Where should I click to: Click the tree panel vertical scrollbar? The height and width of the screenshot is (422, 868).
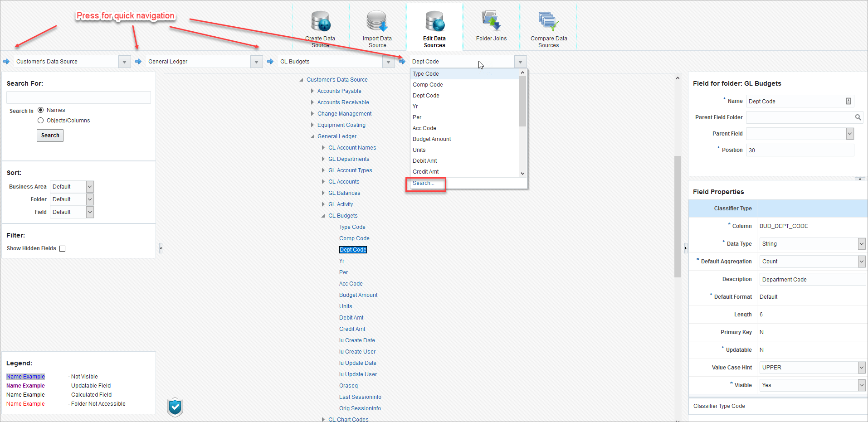[x=678, y=216]
